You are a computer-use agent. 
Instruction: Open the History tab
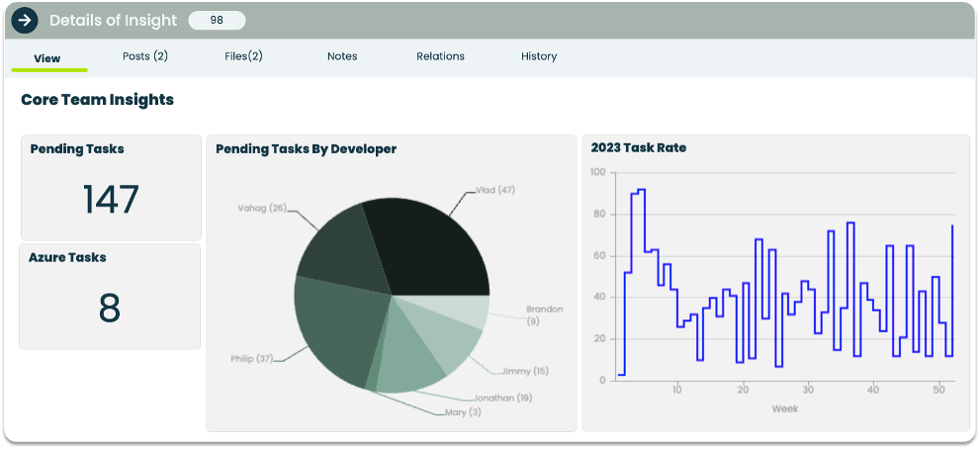(x=539, y=56)
